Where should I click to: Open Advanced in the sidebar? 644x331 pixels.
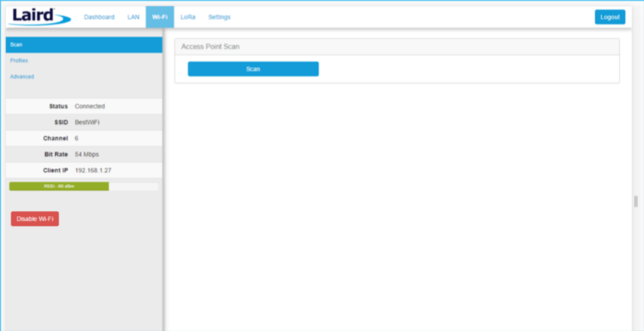22,77
